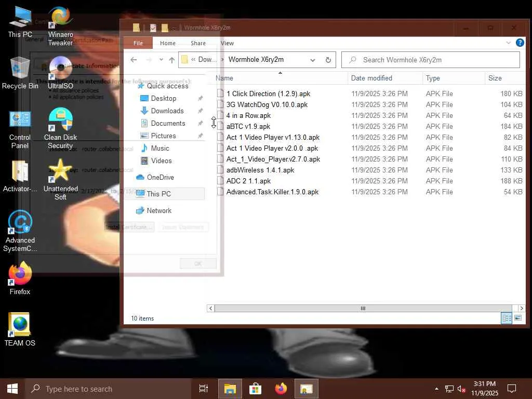Expand the Explorer ribbon chevron
This screenshot has height=399, width=532.
click(x=508, y=43)
